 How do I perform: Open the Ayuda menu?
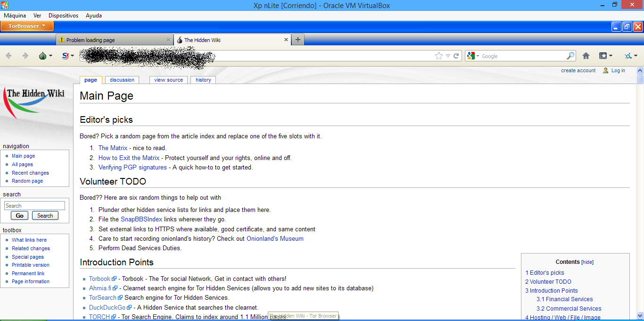click(x=94, y=16)
